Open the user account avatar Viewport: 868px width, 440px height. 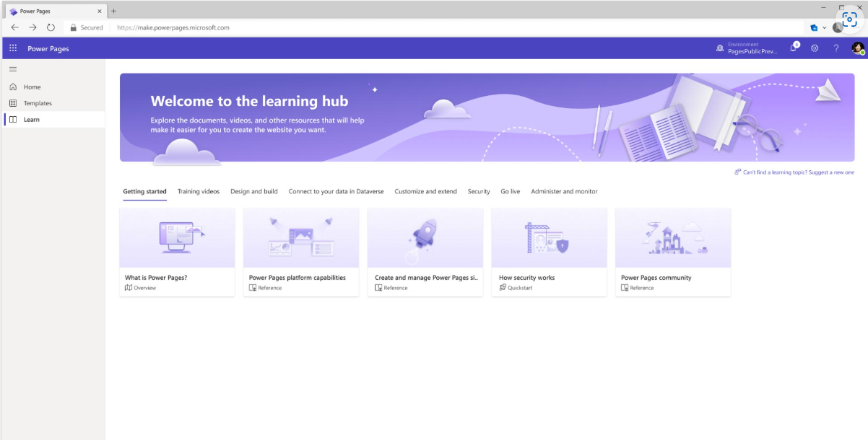857,48
